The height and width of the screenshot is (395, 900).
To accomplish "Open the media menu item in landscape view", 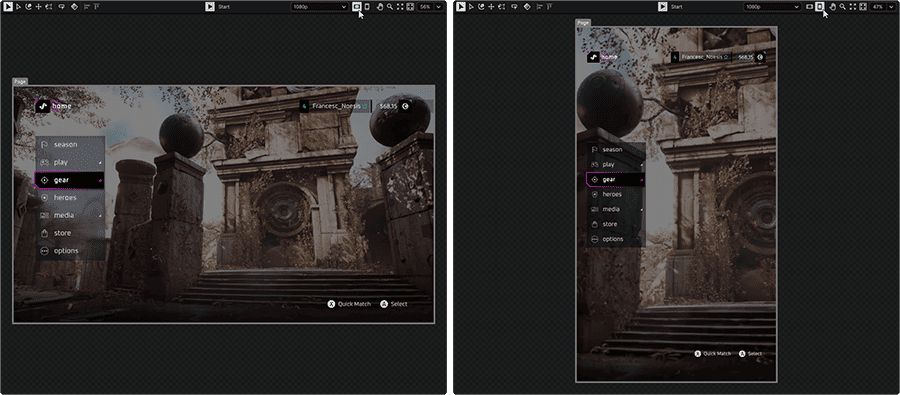I will click(70, 215).
